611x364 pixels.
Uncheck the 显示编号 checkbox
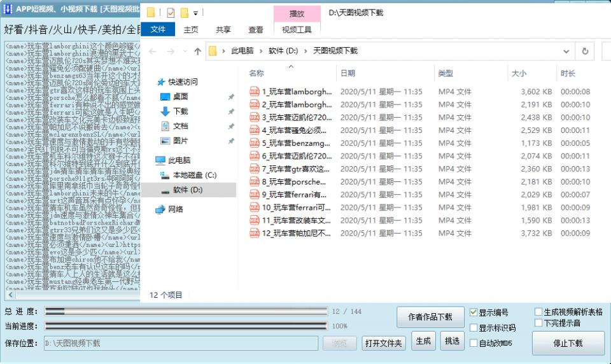(x=474, y=312)
